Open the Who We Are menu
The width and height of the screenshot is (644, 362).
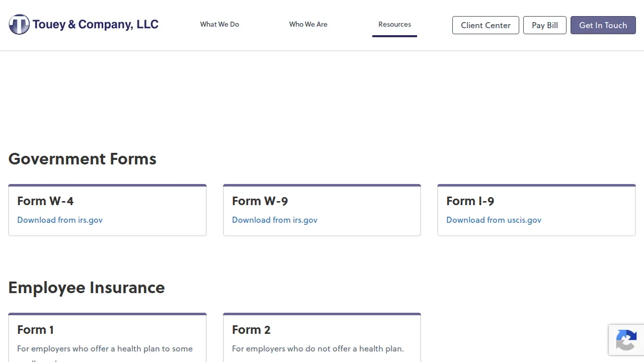click(x=308, y=24)
